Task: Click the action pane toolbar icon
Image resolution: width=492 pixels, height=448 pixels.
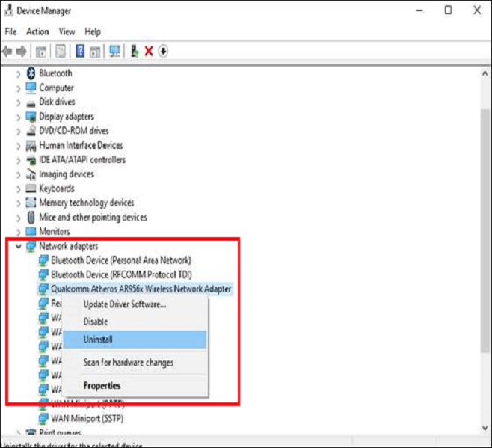Action: coord(95,52)
